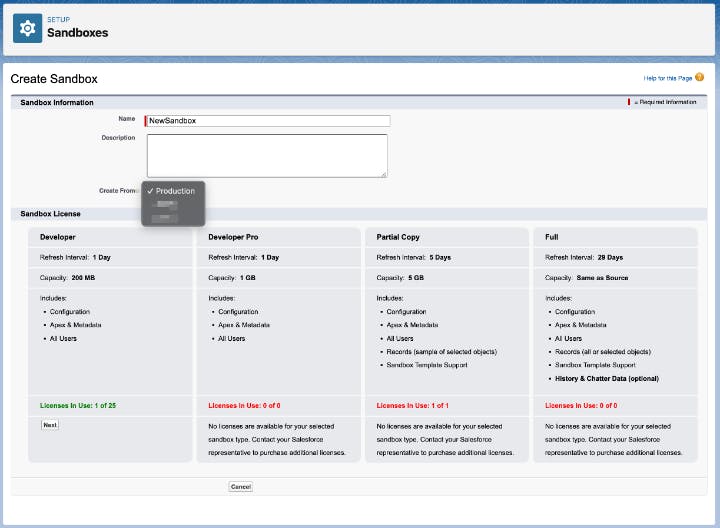This screenshot has height=528, width=720.
Task: Select the Partial Copy license header
Action: point(398,237)
